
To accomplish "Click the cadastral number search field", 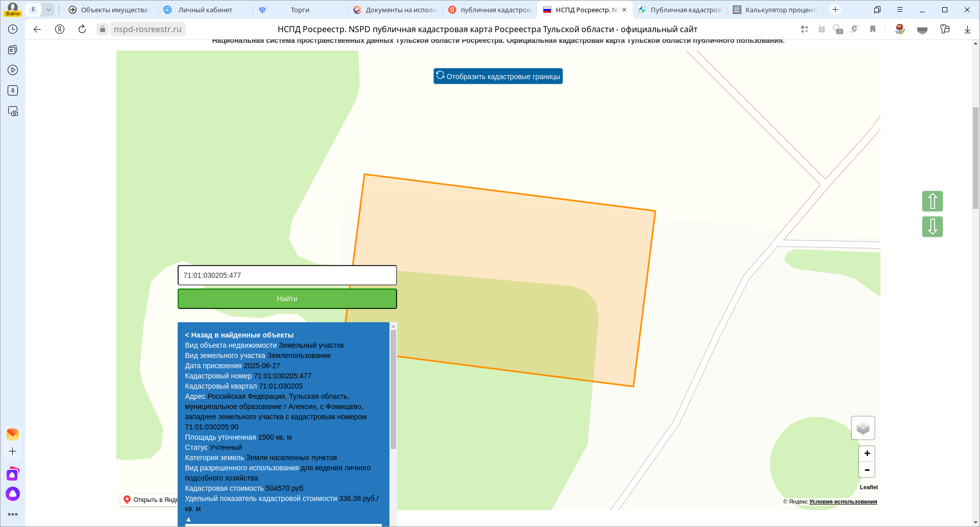I will click(x=287, y=275).
